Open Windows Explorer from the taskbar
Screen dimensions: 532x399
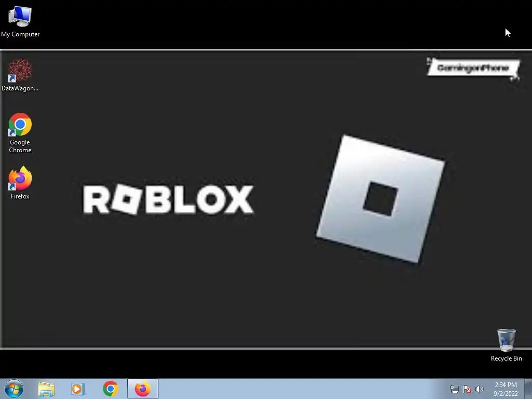click(x=46, y=389)
